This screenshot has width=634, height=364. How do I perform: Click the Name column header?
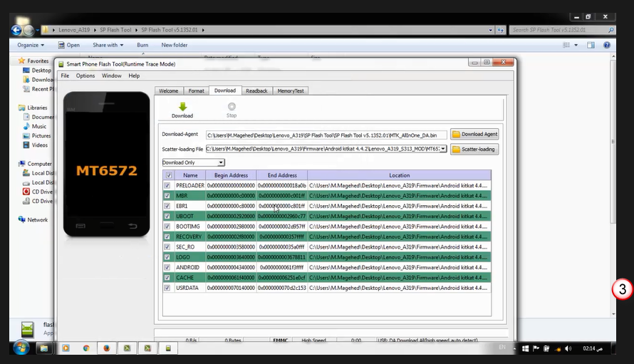click(x=190, y=175)
